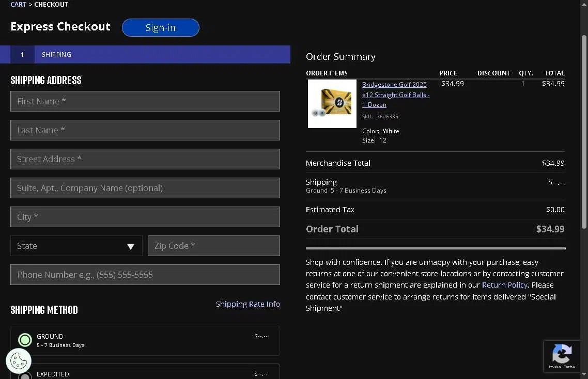Click the CHECKOUT breadcrumb text
Screen dimensions: 588x379
coord(51,5)
